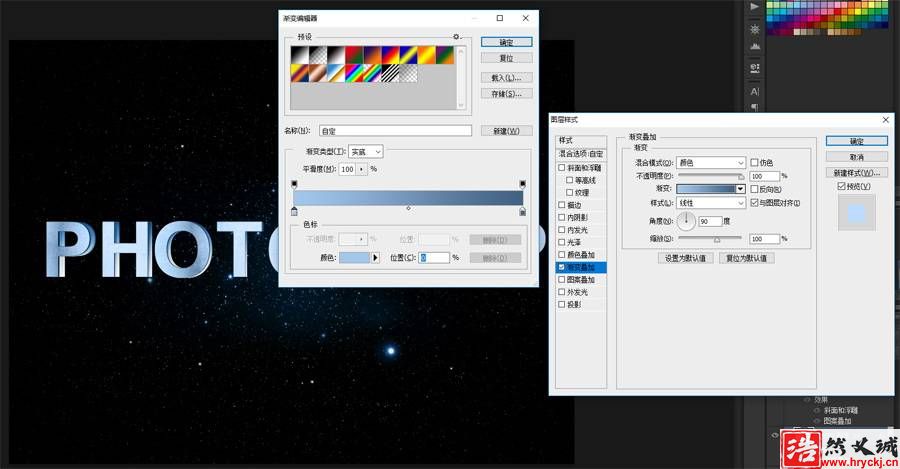
Task: Enable 内发光 effect checkbox
Action: [562, 230]
